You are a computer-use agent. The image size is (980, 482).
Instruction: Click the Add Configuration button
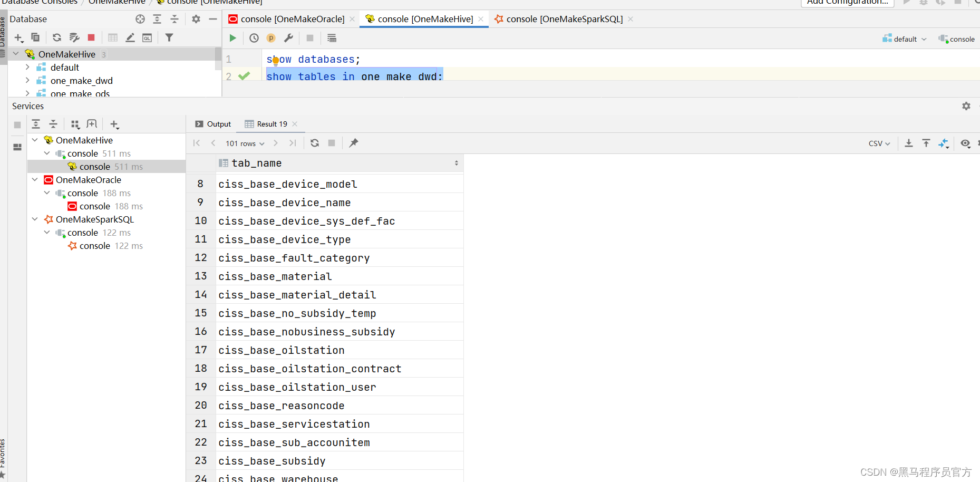pyautogui.click(x=847, y=3)
